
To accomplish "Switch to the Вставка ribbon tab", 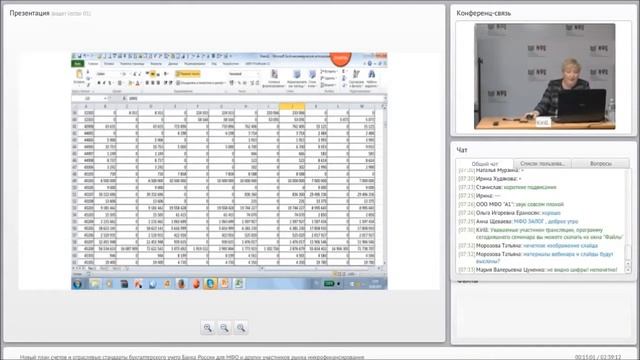I will click(x=109, y=64).
